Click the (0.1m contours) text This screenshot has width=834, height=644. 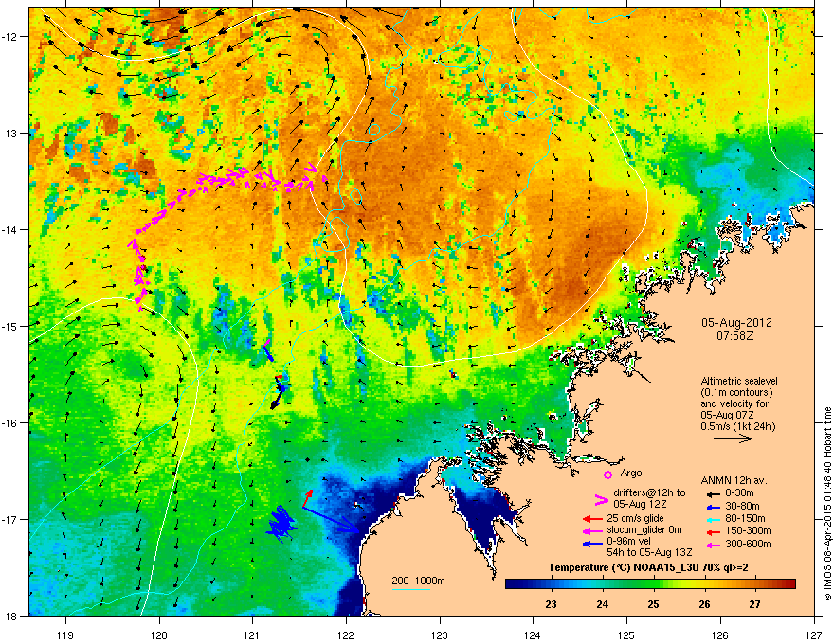click(736, 393)
